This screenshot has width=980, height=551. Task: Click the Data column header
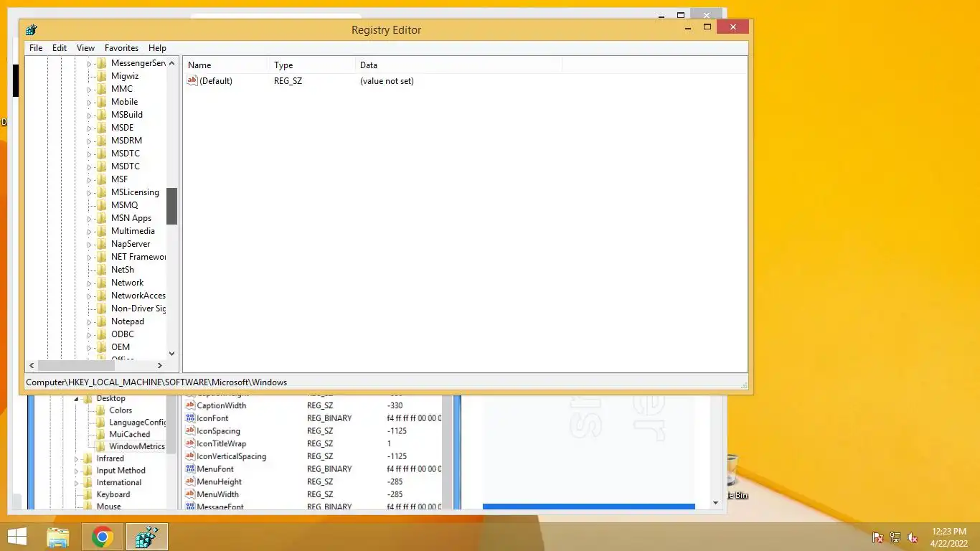458,65
